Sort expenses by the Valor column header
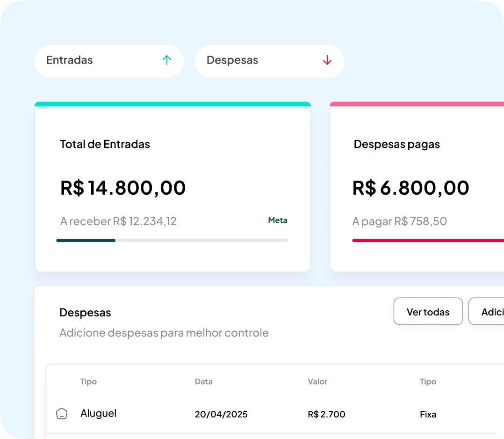 click(317, 381)
